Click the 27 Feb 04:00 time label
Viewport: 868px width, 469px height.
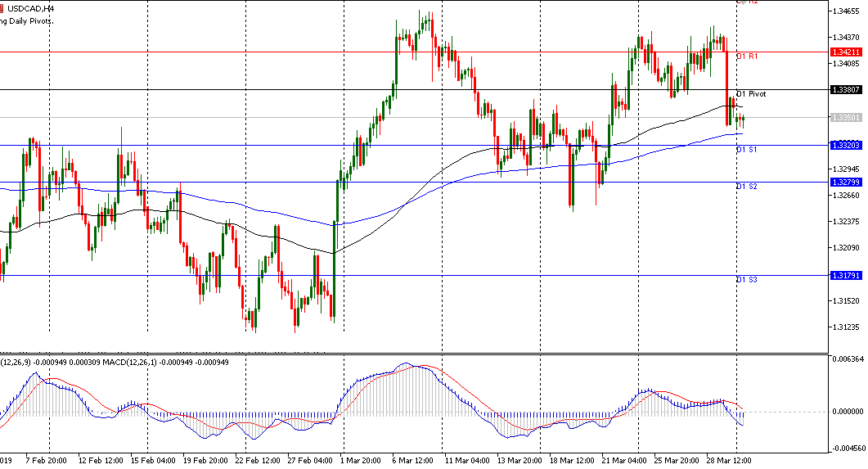click(310, 461)
